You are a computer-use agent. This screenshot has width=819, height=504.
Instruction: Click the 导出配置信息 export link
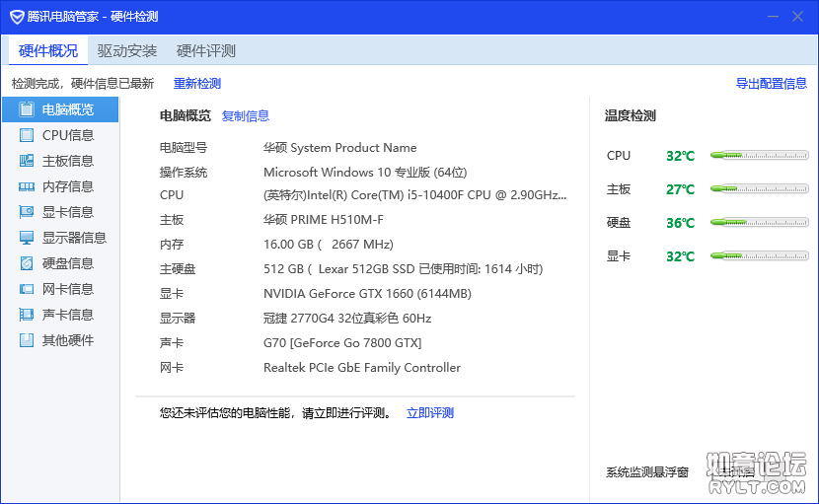click(x=771, y=84)
